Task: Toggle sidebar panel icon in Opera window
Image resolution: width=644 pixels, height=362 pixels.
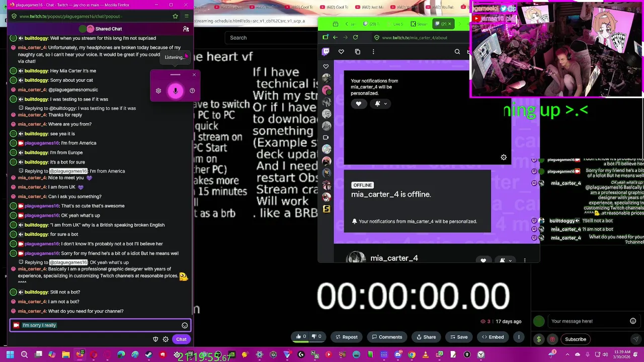Action: point(325,37)
